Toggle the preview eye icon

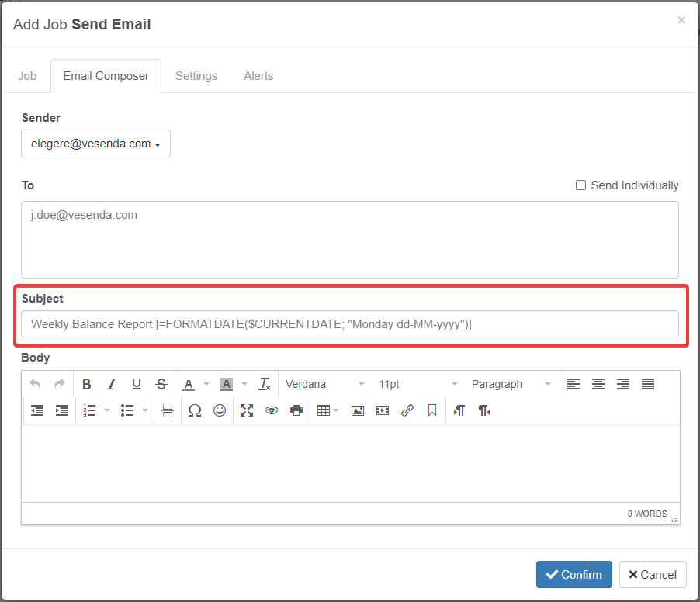coord(272,410)
